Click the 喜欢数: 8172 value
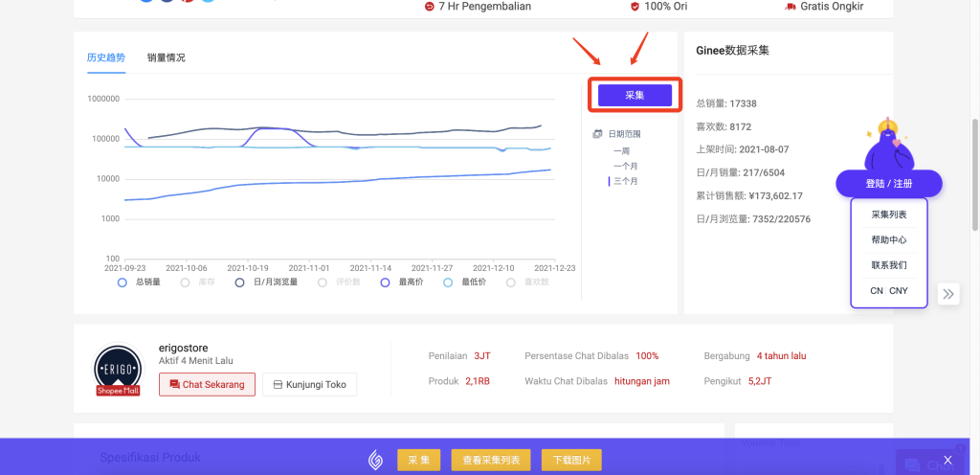 coord(724,126)
